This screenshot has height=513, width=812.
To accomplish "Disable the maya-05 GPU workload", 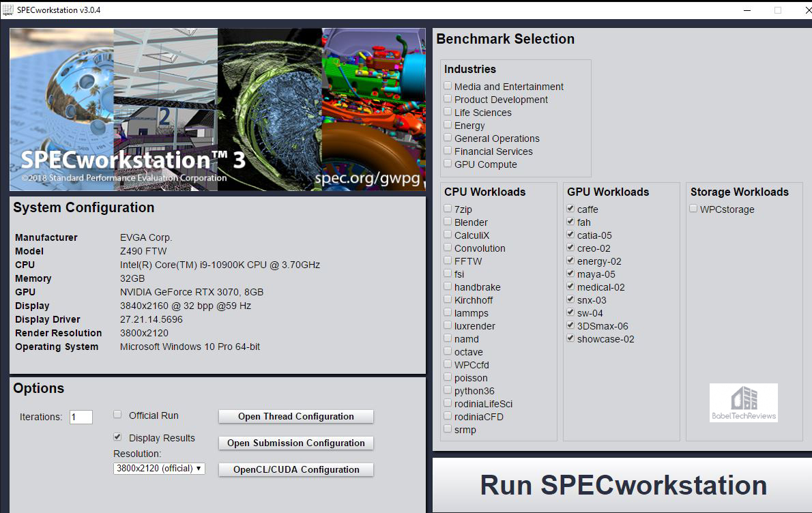I will [570, 274].
